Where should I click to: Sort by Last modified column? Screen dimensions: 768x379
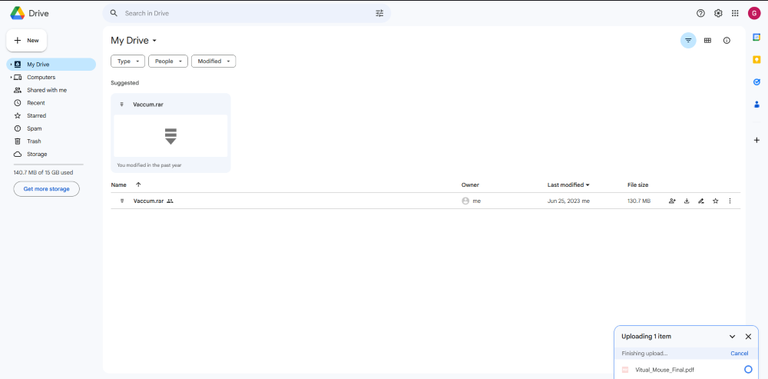[568, 185]
